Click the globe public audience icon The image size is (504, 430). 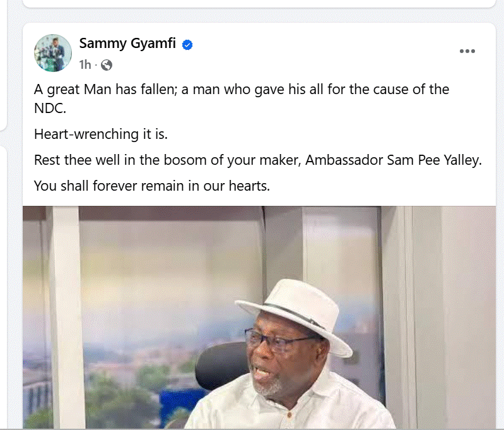[107, 65]
